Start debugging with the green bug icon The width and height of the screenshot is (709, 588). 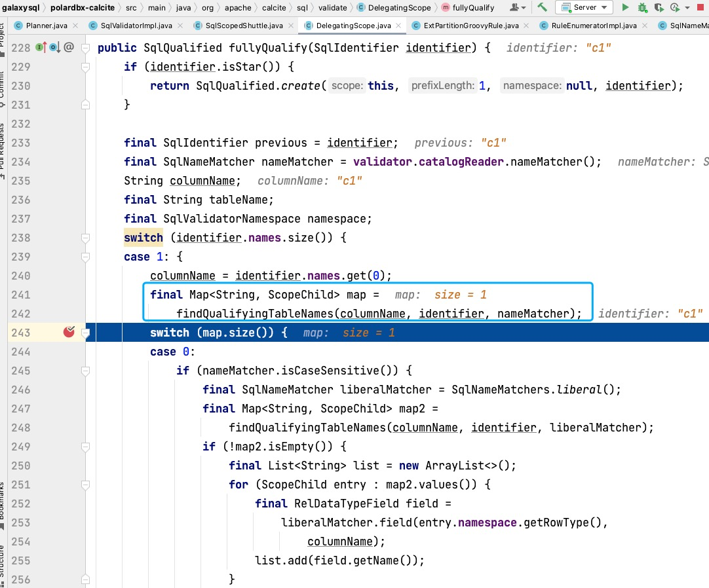click(x=642, y=8)
